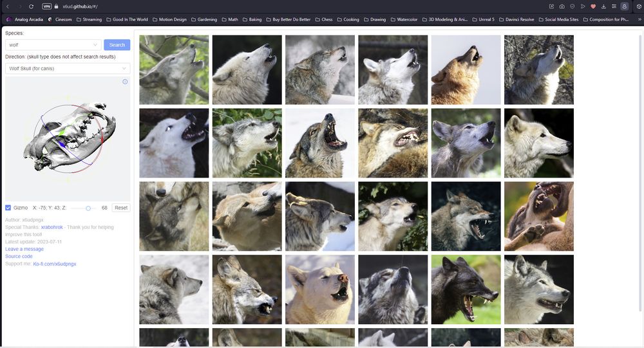Click the edit-page pencil icon in toolbar
Image resolution: width=644 pixels, height=348 pixels.
pyautogui.click(x=552, y=6)
